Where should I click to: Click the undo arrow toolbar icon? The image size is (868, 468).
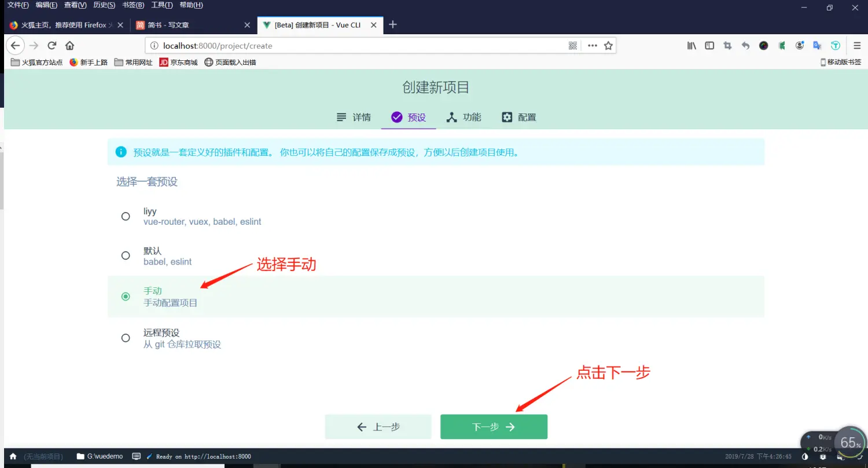coord(745,46)
